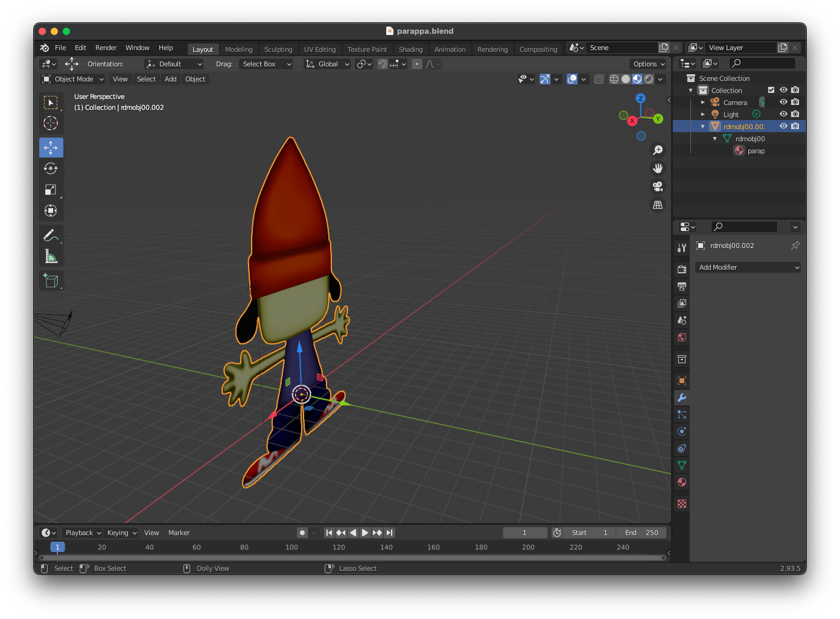Activate the Scale tool
This screenshot has width=840, height=619.
point(51,189)
